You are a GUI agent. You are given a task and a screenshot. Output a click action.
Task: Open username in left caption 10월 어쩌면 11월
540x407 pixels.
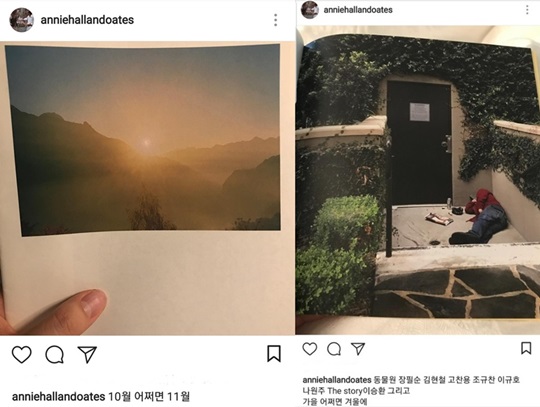click(x=59, y=396)
